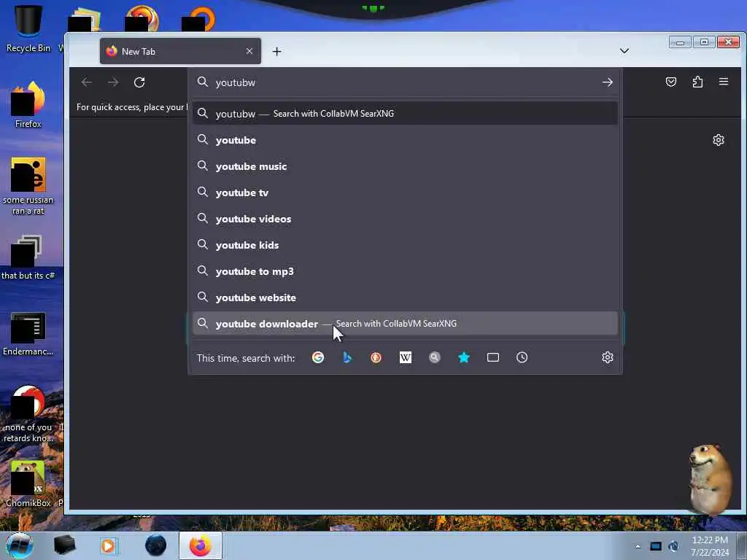Choose the 'youtube tv' suggestion
747x560 pixels.
[x=405, y=192]
